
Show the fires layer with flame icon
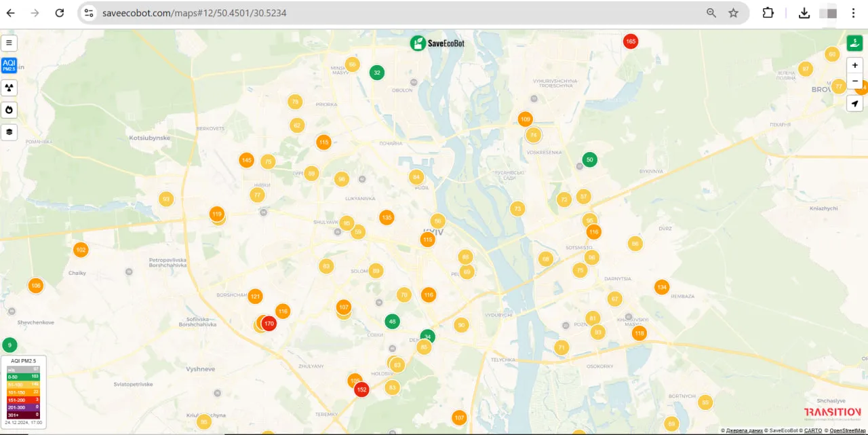pos(9,109)
